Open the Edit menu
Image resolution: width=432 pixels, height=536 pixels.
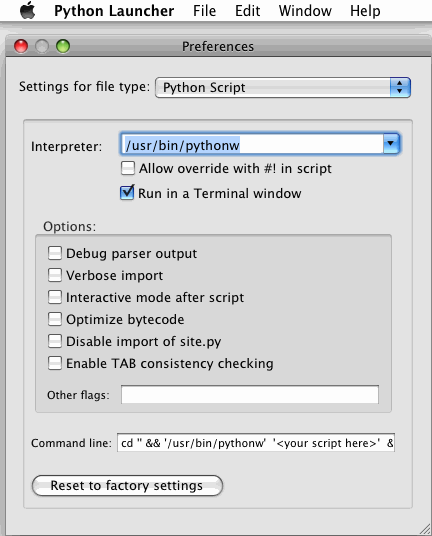coord(247,11)
